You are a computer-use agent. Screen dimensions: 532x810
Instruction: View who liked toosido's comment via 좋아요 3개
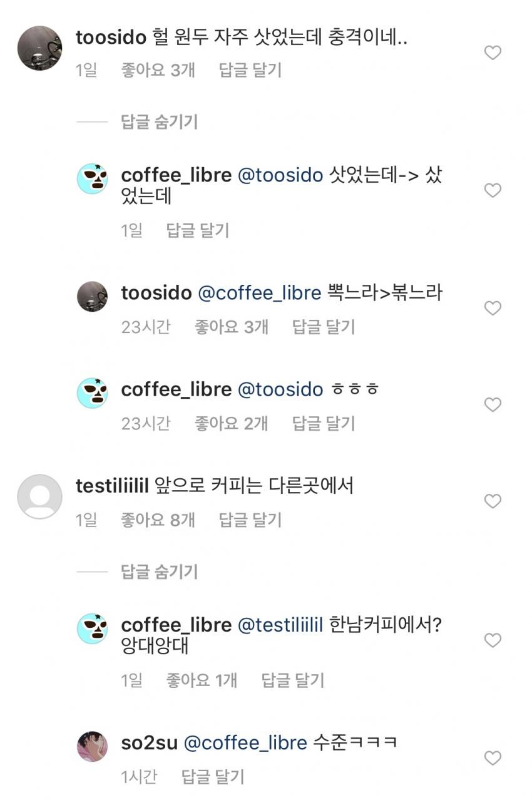pyautogui.click(x=157, y=71)
